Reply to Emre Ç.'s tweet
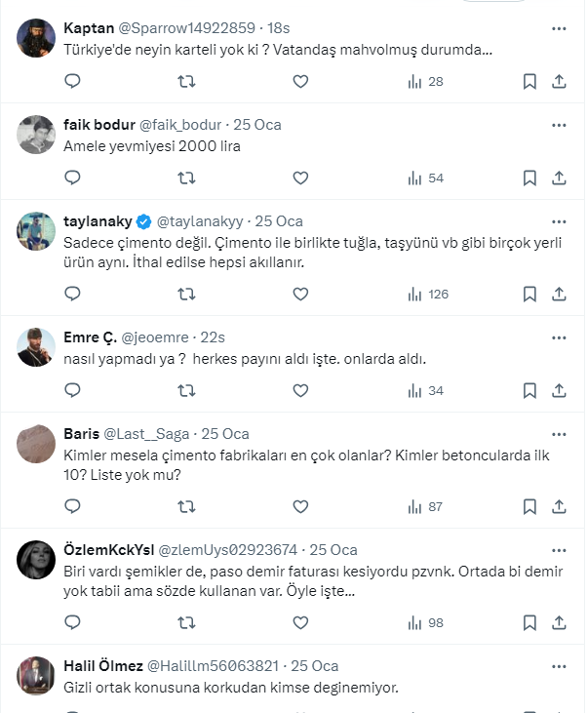Viewport: 588px width, 713px height. click(72, 390)
